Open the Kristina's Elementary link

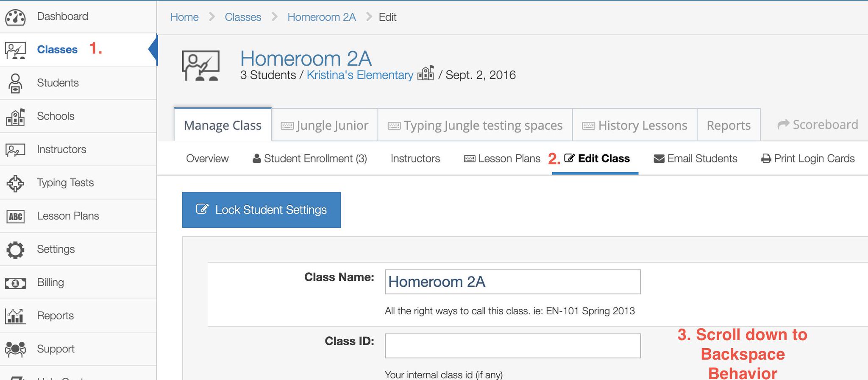click(x=360, y=75)
